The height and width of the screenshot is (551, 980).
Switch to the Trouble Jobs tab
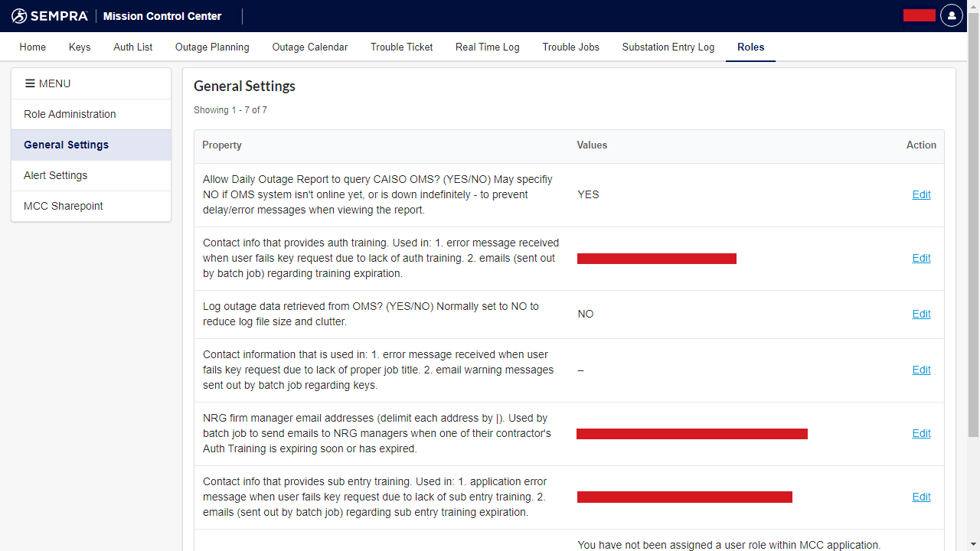tap(571, 47)
